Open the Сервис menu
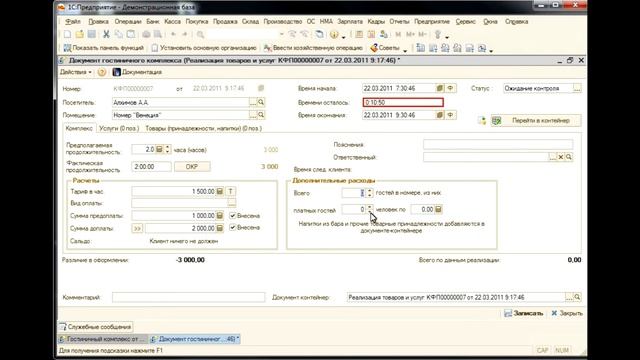 (x=465, y=22)
